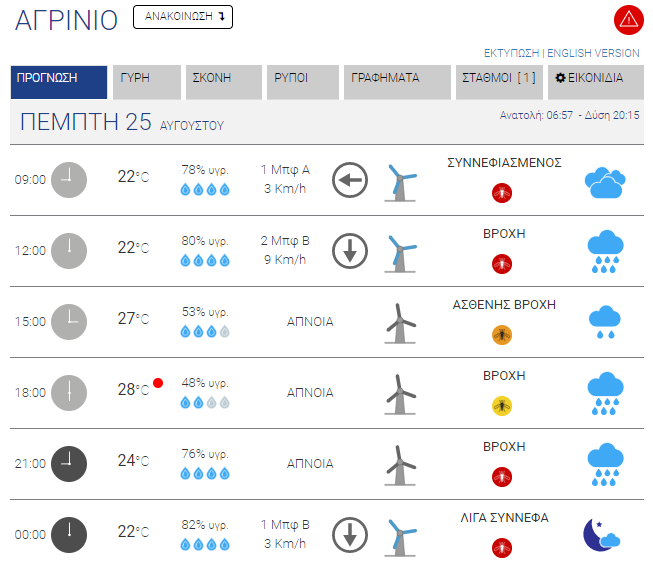Screen dimensions: 653x565
Task: Click the 12:00 rain cloud icon
Action: (x=605, y=251)
